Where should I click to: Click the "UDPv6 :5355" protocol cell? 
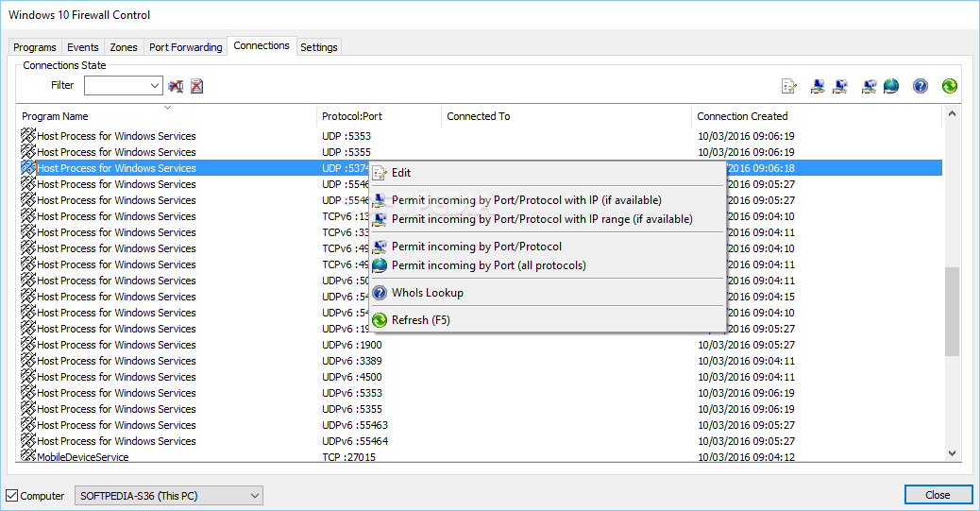tap(352, 409)
